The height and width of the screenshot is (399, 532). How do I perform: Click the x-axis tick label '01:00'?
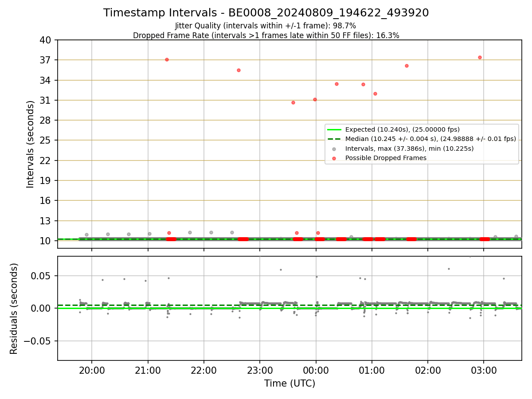point(372,370)
